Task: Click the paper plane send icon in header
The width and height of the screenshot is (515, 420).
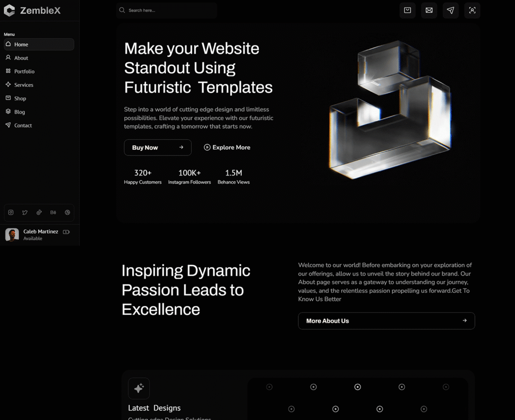Action: 451,10
